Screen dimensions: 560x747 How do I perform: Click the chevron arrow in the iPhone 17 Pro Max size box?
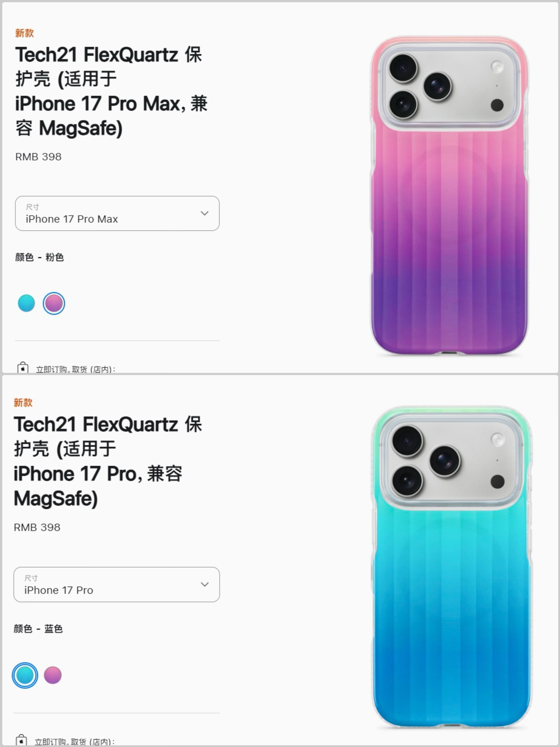pos(205,213)
